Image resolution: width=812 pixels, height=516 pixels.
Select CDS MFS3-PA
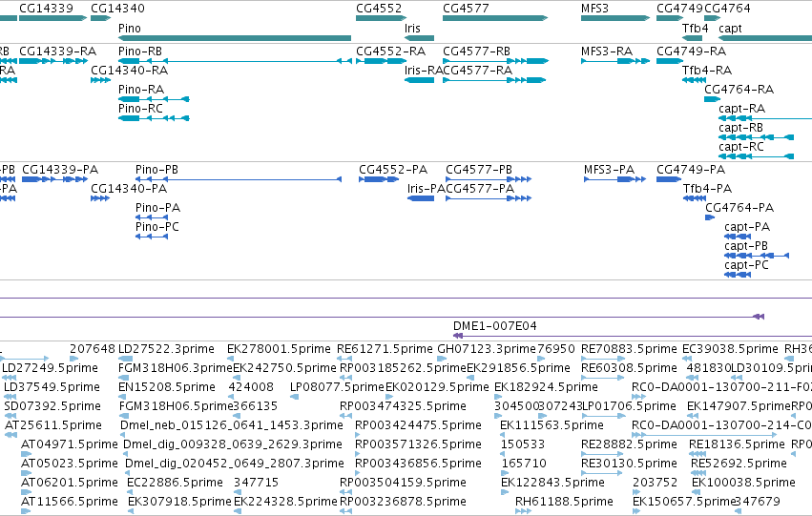pyautogui.click(x=615, y=179)
